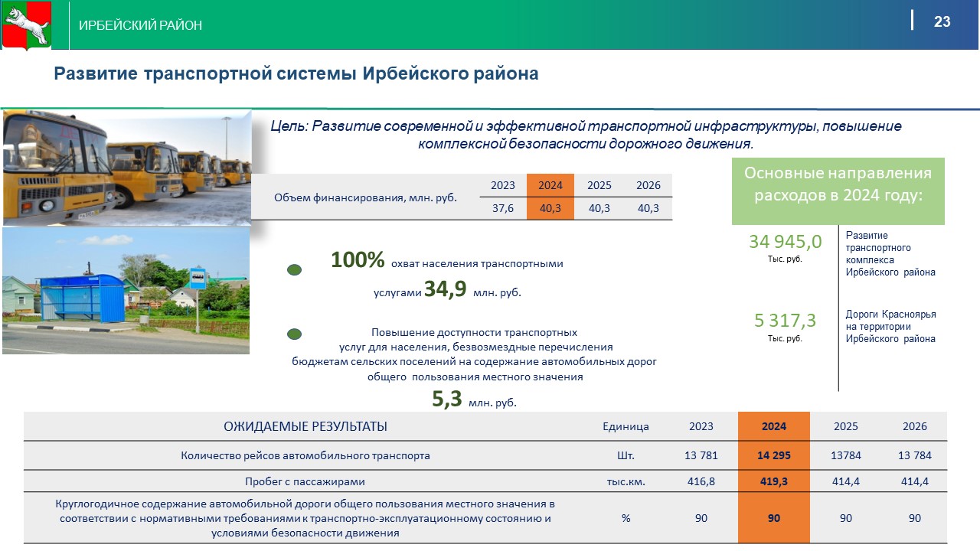Screen dimensions: 980x551
Task: Select the Пробег с пассажирами row label
Action: coord(305,481)
